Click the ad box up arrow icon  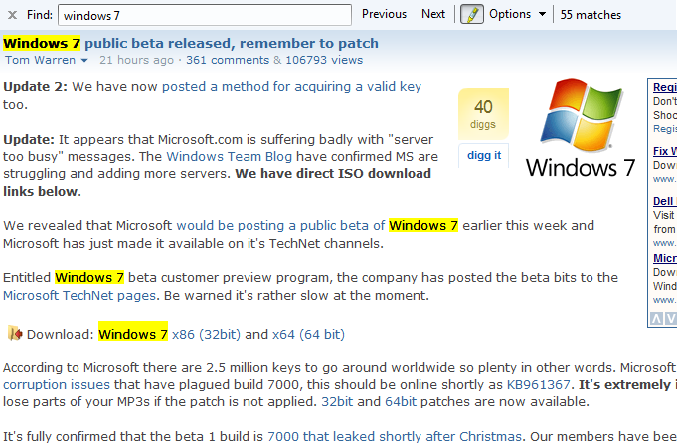point(657,319)
